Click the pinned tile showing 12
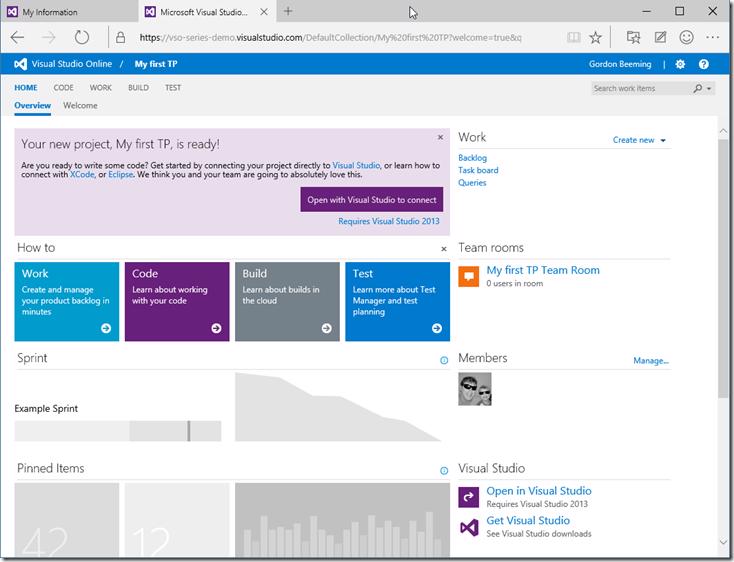This screenshot has width=734, height=562. (x=177, y=520)
